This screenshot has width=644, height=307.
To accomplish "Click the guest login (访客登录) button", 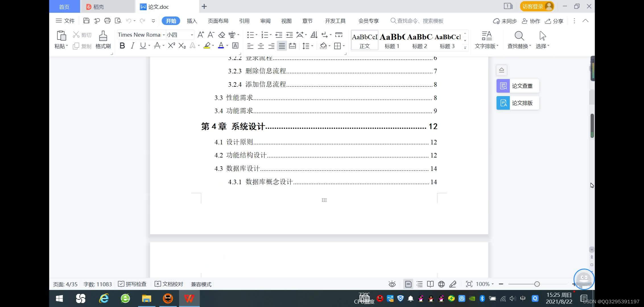I will tap(537, 6).
